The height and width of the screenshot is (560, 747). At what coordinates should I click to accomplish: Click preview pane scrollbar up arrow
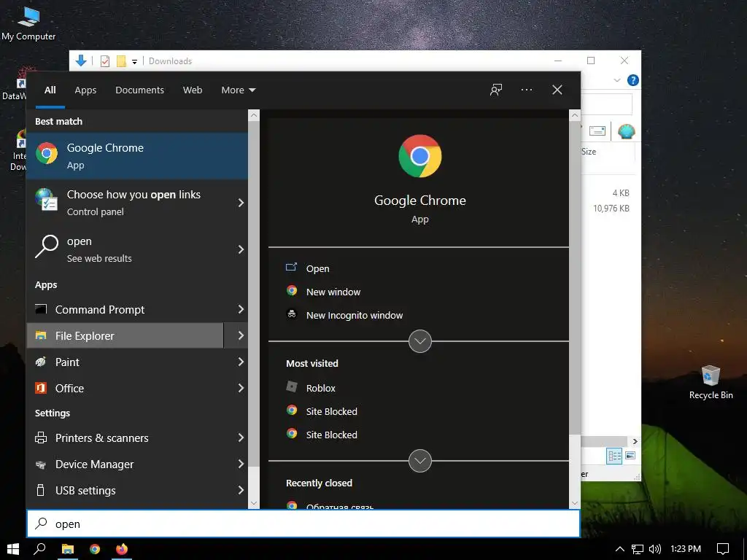point(575,114)
